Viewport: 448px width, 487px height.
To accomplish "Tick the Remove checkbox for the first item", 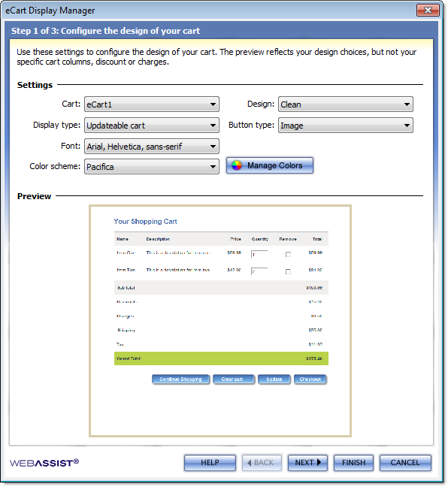I will [x=288, y=254].
